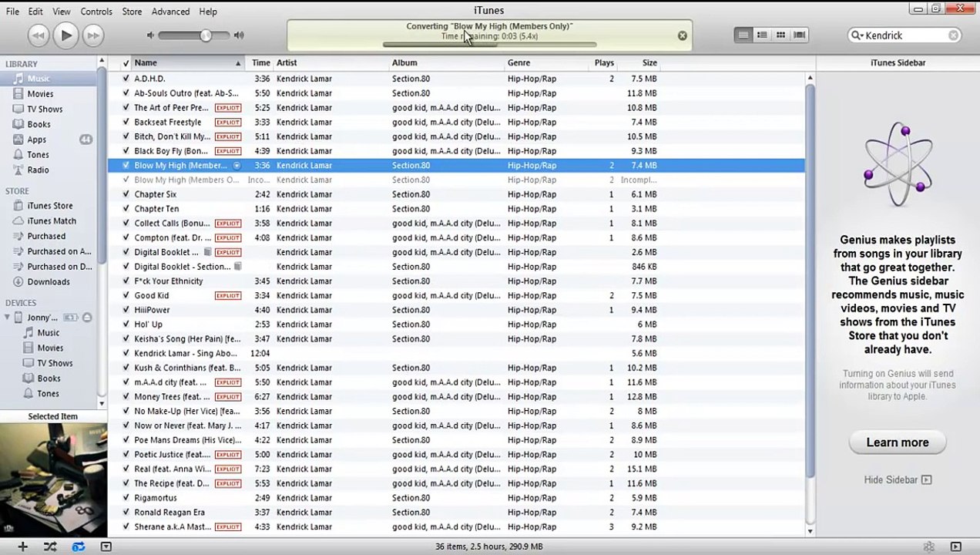Uncheck Good Kid checkbox
This screenshot has width=980, height=555.
126,295
